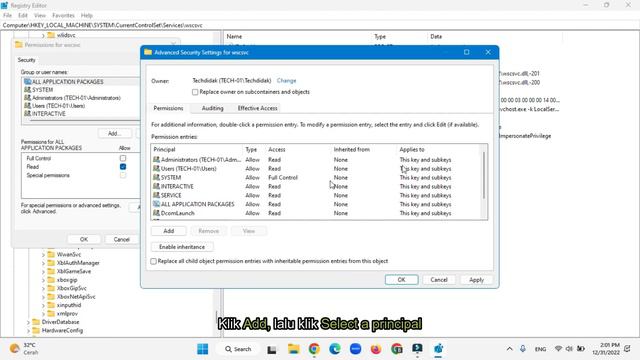The height and width of the screenshot is (360, 640).
Task: Select the Users (TECH-01\Users) permission entry
Action: (x=315, y=169)
